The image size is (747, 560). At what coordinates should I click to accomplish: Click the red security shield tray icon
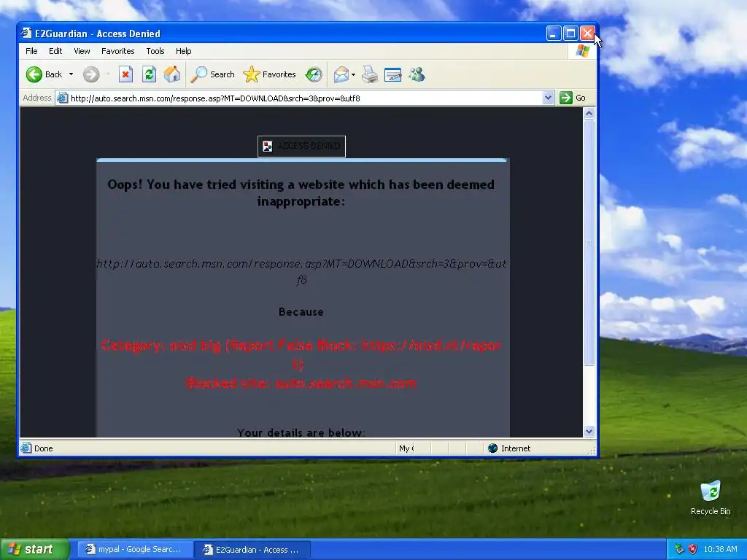pyautogui.click(x=693, y=549)
